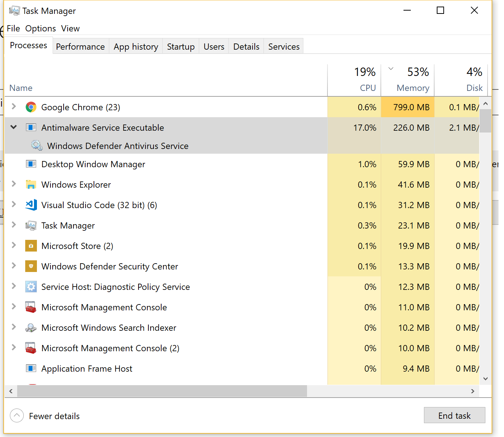The height and width of the screenshot is (437, 504).
Task: Click the horizontal scrollbar left arrow
Action: point(11,391)
